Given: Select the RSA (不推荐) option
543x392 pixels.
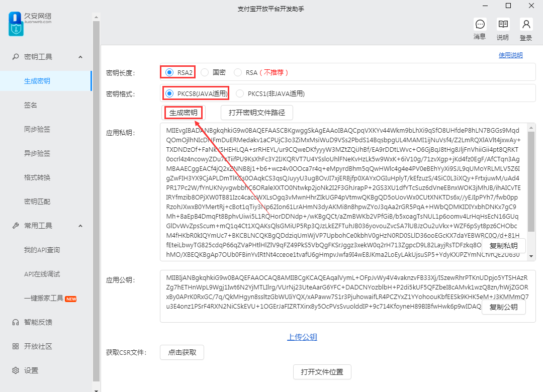Looking at the screenshot, I should 238,72.
